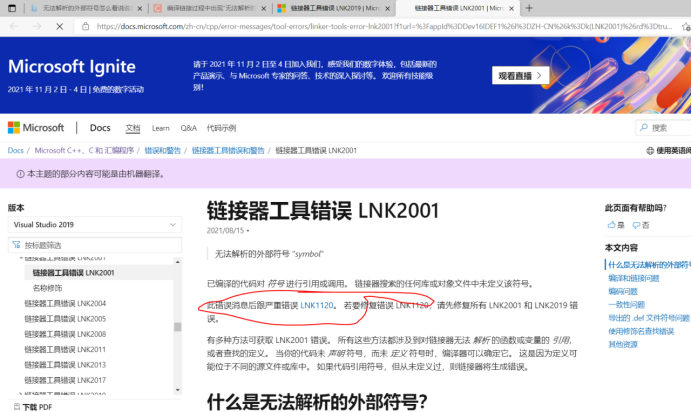692x412 pixels.
Task: Click 下载 PDF at sidebar bottom
Action: coord(33,407)
